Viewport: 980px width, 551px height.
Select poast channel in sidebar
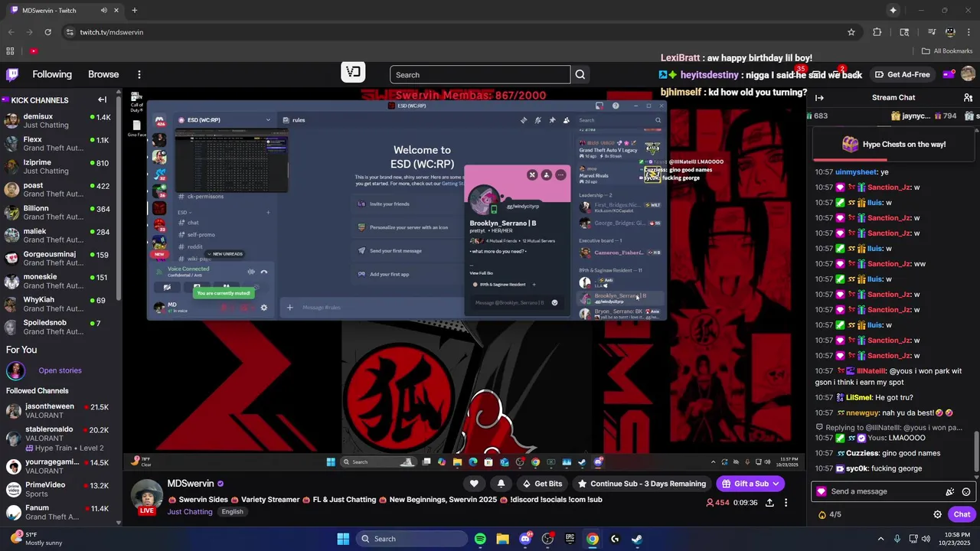click(58, 190)
